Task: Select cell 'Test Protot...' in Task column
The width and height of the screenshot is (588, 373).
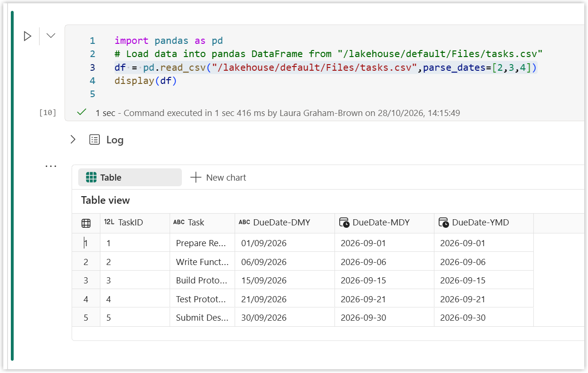Action: 203,299
